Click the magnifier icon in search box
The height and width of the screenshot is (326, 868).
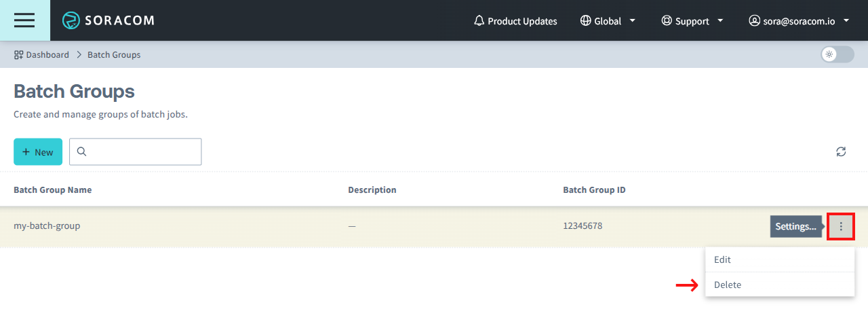tap(81, 151)
